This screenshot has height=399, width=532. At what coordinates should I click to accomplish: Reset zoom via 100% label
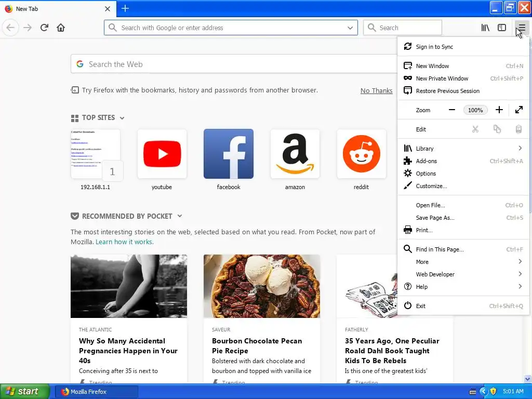tap(475, 110)
